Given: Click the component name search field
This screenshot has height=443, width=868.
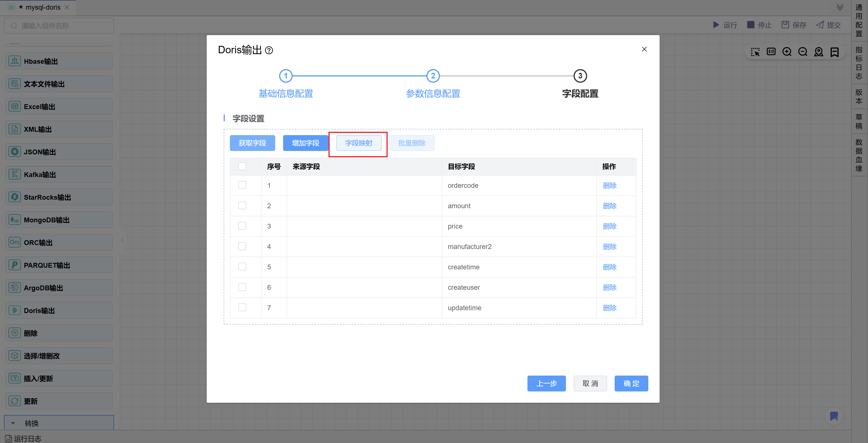Looking at the screenshot, I should pyautogui.click(x=59, y=25).
